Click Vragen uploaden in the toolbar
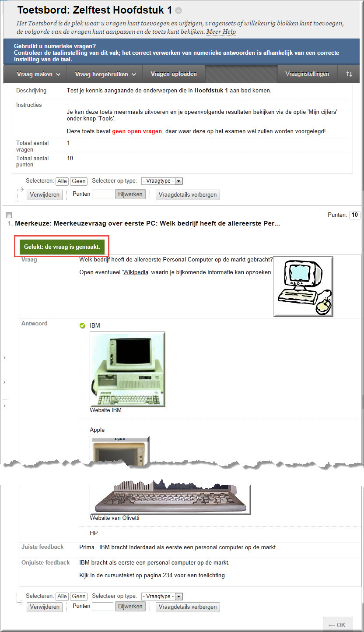Image resolution: width=364 pixels, height=632 pixels. click(174, 74)
